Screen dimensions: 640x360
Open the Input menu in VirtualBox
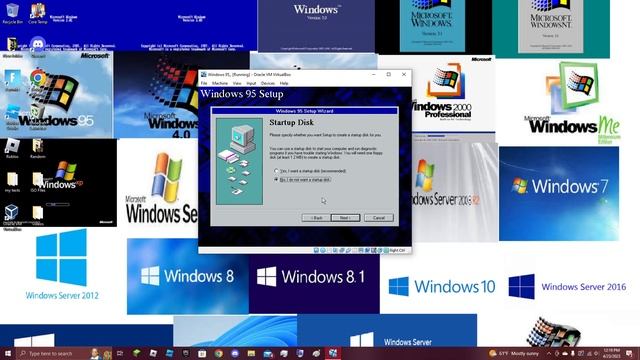coord(251,83)
